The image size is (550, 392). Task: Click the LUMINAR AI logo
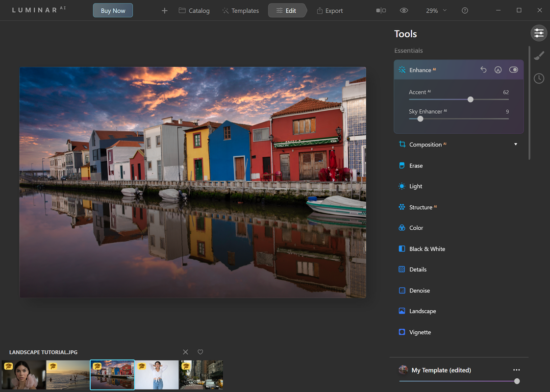click(x=39, y=10)
